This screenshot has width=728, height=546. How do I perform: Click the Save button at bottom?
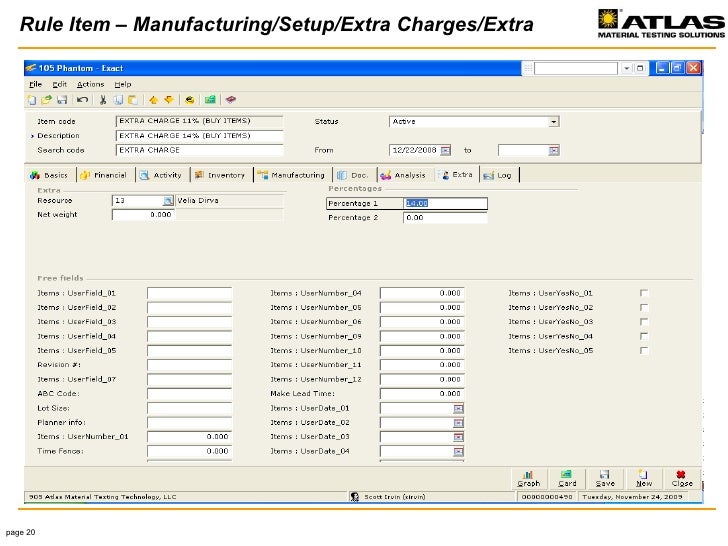click(x=605, y=479)
